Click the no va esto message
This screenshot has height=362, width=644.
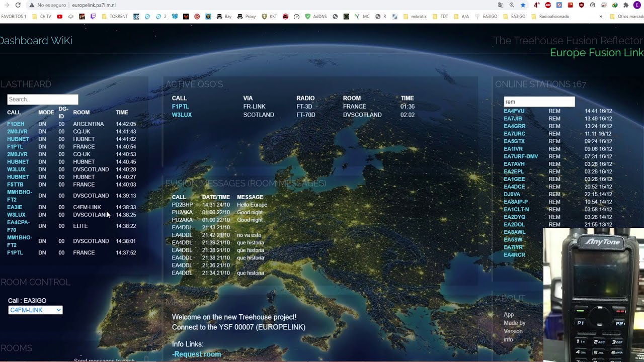[x=249, y=235]
